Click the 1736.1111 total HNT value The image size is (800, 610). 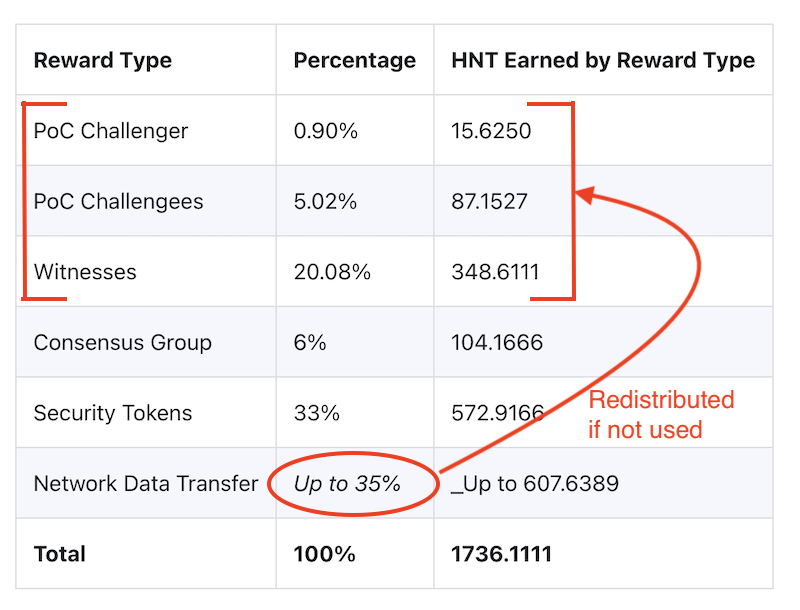(501, 554)
